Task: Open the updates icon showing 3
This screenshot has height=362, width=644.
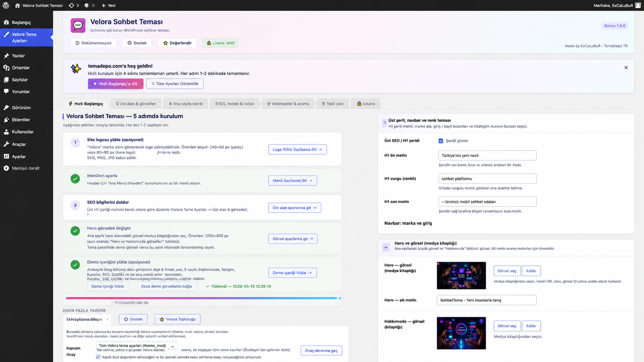Action: click(x=74, y=5)
